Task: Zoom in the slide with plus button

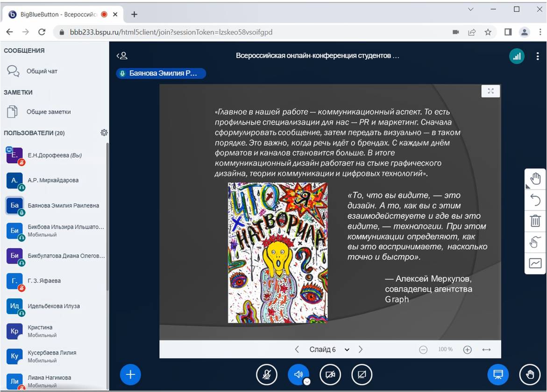Action: pyautogui.click(x=467, y=350)
